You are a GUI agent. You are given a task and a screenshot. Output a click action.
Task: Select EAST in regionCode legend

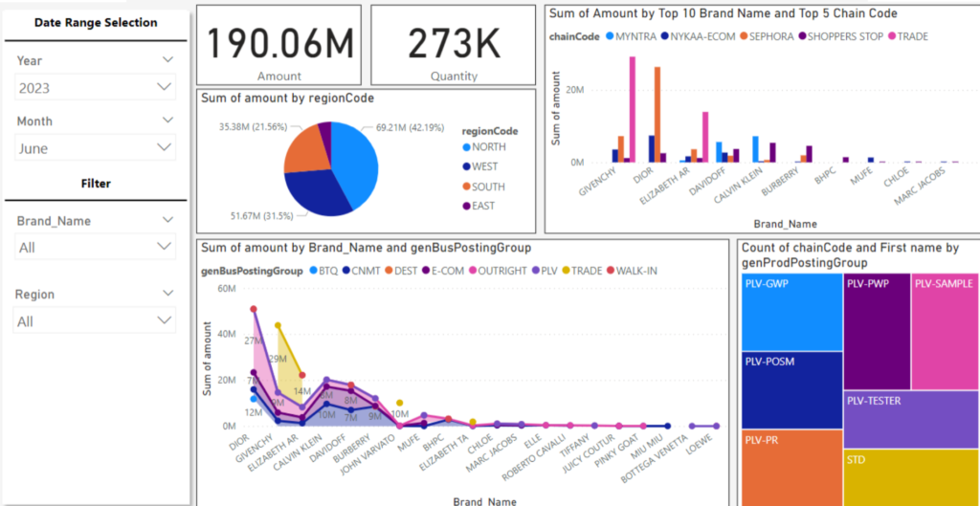click(479, 206)
